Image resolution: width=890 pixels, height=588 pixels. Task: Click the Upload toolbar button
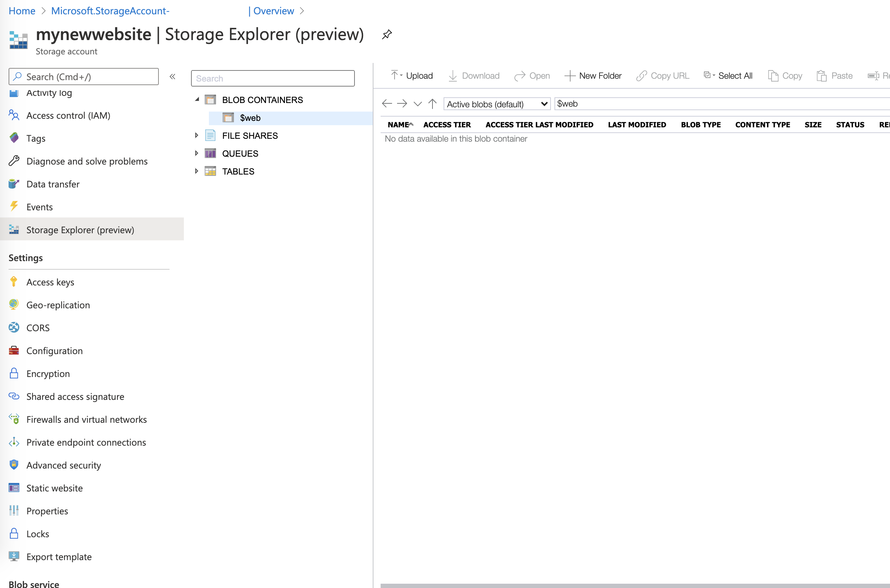(411, 76)
